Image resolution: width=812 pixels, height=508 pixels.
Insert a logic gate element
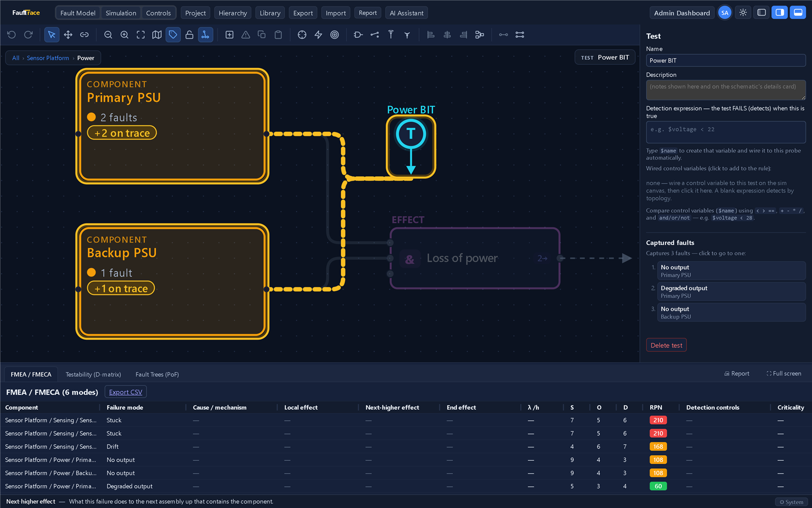pos(358,35)
